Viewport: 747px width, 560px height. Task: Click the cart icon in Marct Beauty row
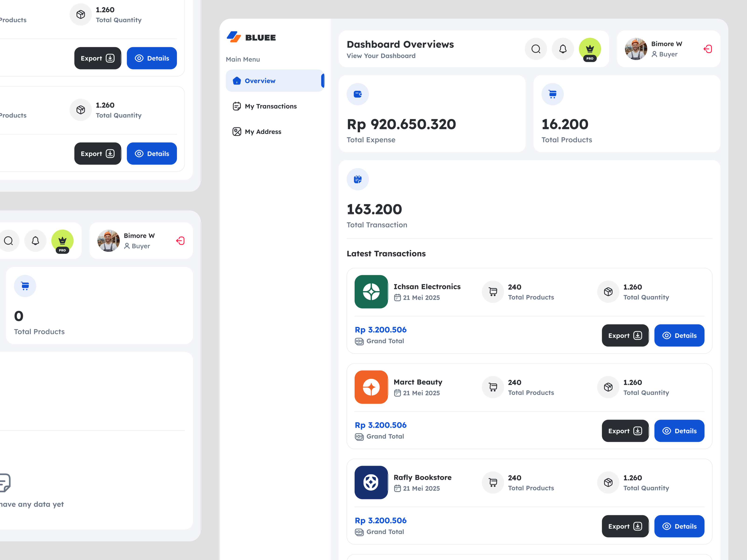493,387
